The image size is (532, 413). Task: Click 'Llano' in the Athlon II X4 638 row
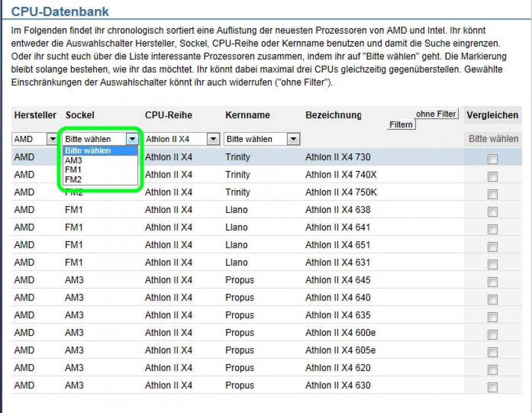pyautogui.click(x=236, y=210)
